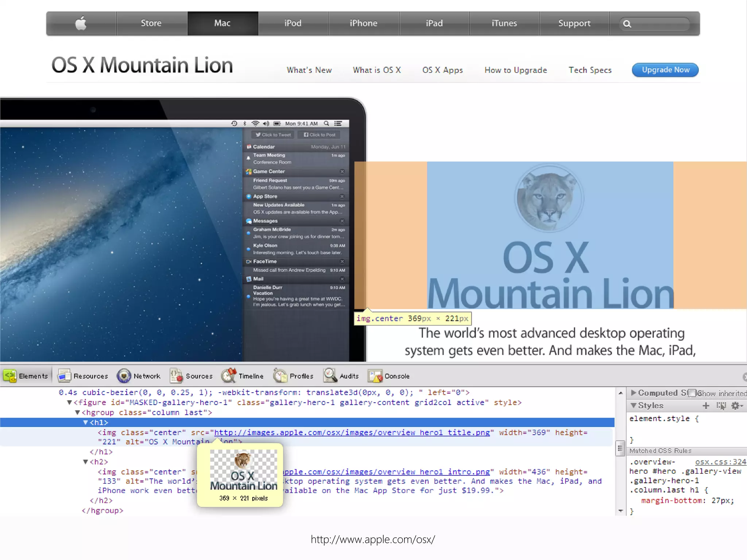Go to OS X Apps link
The width and height of the screenshot is (747, 560).
click(x=442, y=70)
